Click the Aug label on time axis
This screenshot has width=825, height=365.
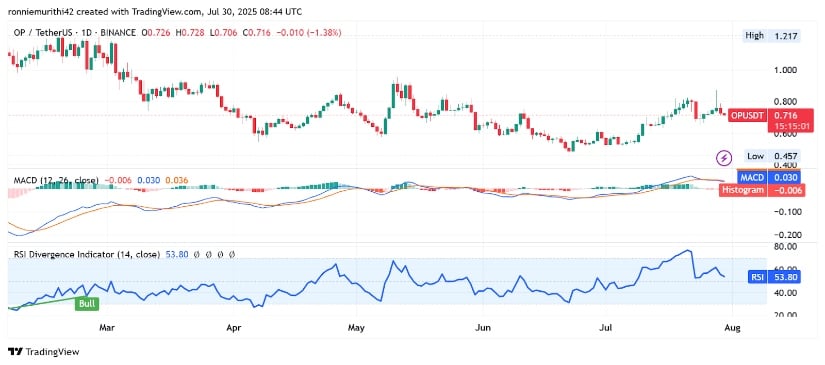(x=733, y=328)
